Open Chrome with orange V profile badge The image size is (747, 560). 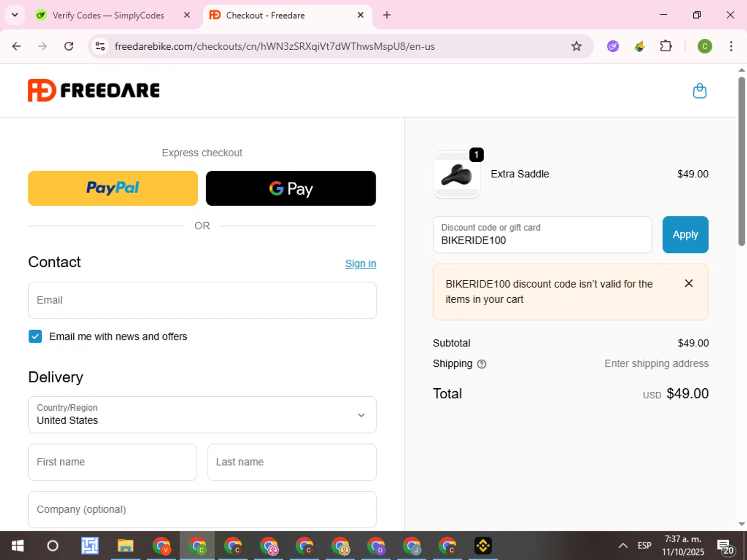161,546
